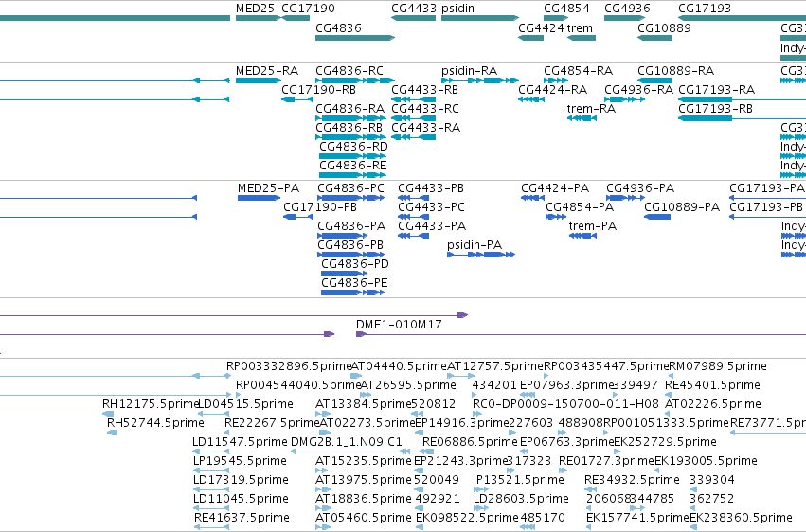Open the CG4836-PA protein label
Screen dimensions: 806x532
coord(351,226)
